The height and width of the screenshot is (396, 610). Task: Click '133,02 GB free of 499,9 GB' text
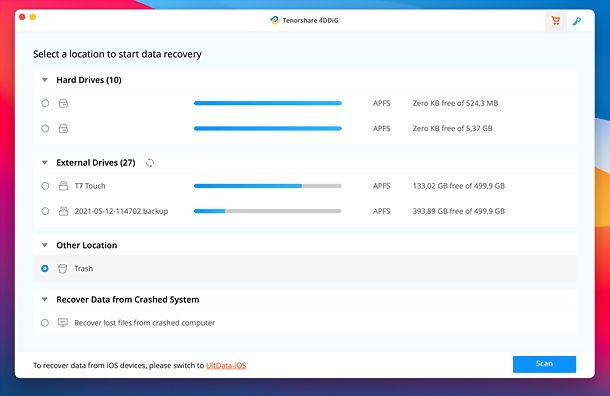click(459, 186)
